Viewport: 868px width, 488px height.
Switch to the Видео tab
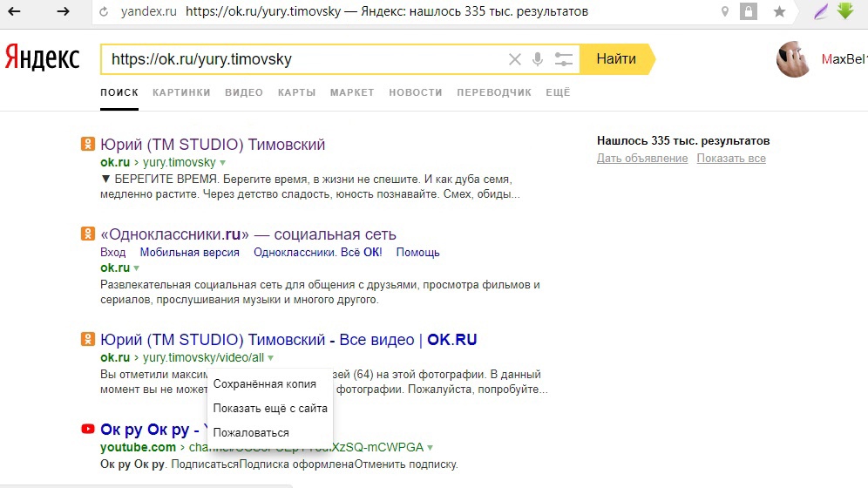[x=243, y=92]
